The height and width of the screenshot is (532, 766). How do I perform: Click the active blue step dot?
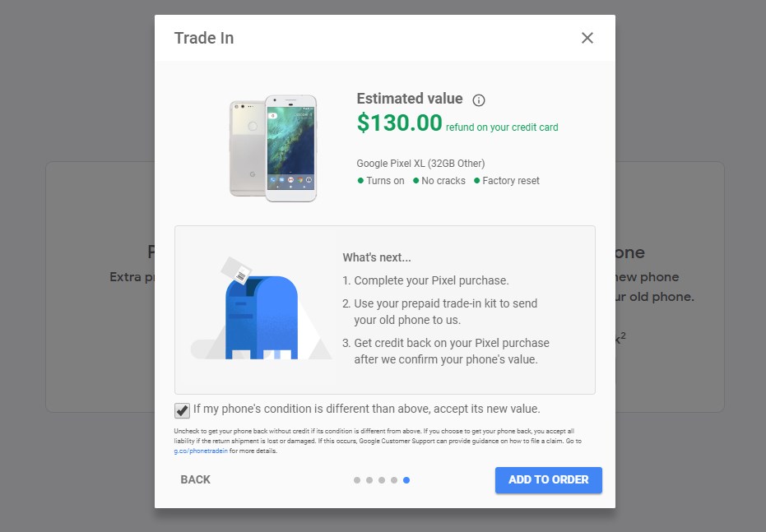click(406, 480)
